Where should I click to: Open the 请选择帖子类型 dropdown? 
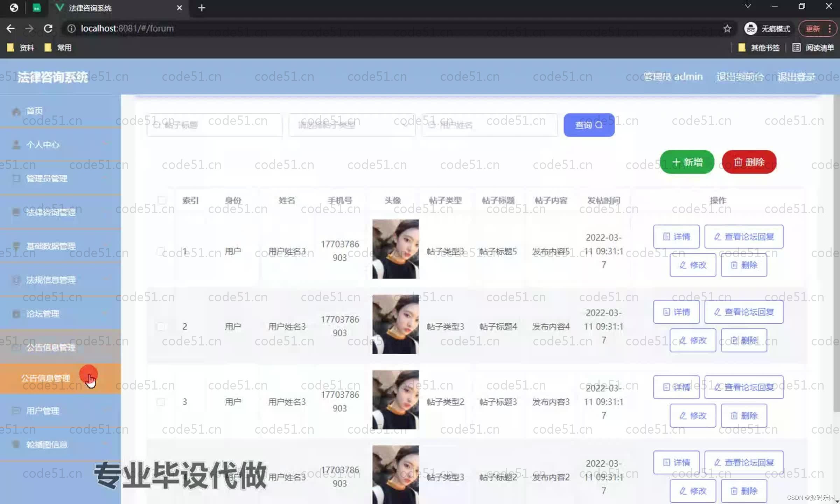pyautogui.click(x=352, y=125)
